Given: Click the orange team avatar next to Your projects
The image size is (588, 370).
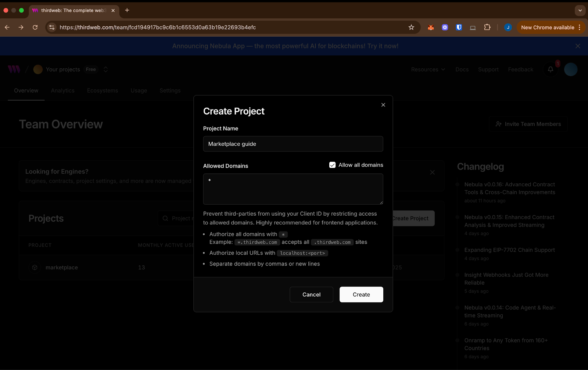Looking at the screenshot, I should 37,69.
